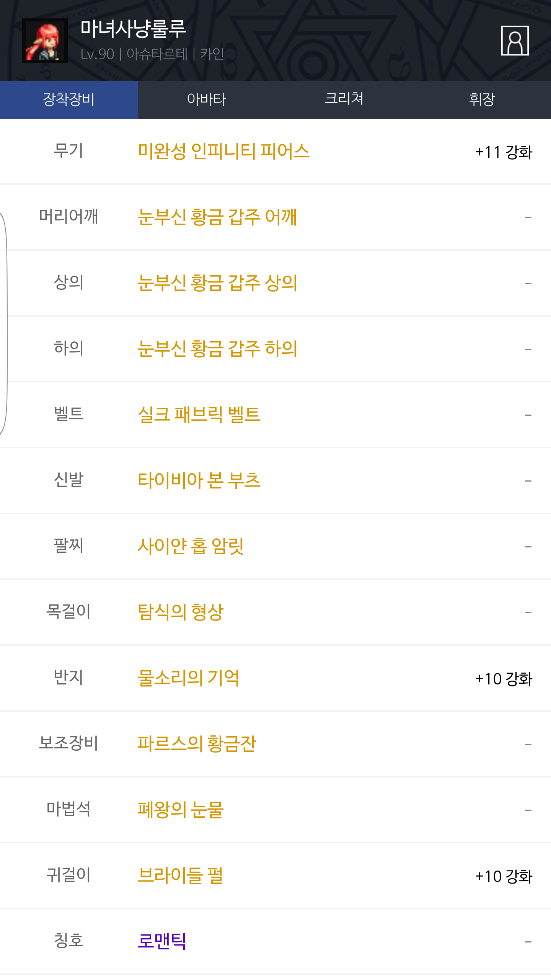Click belt item 실크 패브릭 벨트
The height and width of the screenshot is (980, 551).
point(199,415)
